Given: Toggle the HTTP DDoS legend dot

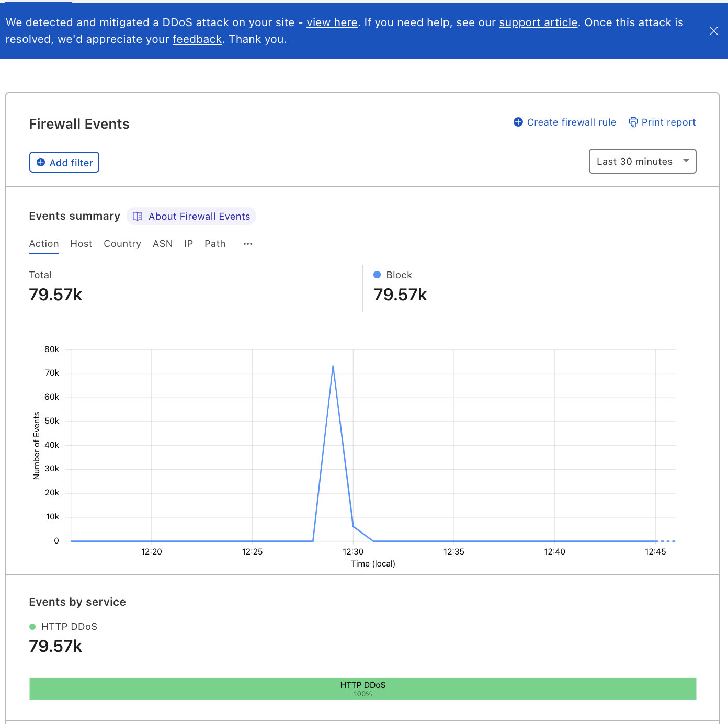Looking at the screenshot, I should click(x=32, y=627).
